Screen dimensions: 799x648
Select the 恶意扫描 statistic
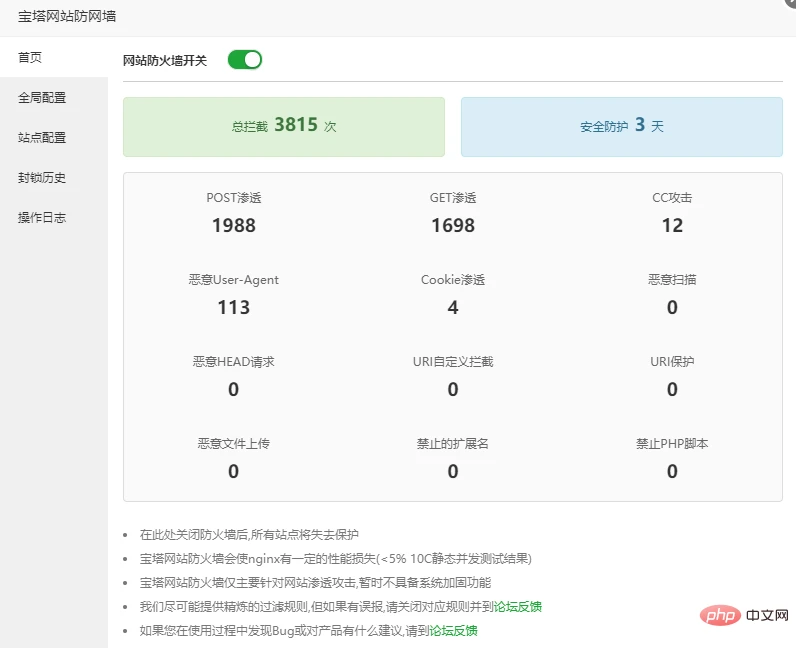[672, 294]
